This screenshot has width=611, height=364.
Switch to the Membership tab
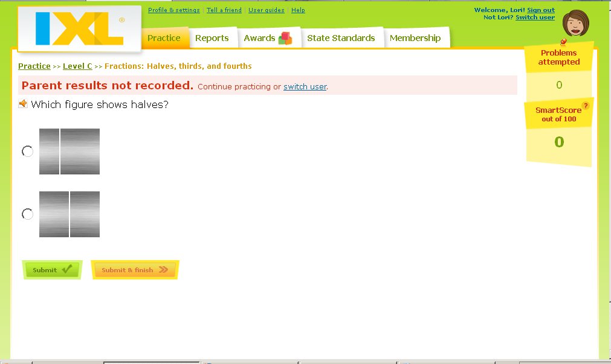[416, 37]
